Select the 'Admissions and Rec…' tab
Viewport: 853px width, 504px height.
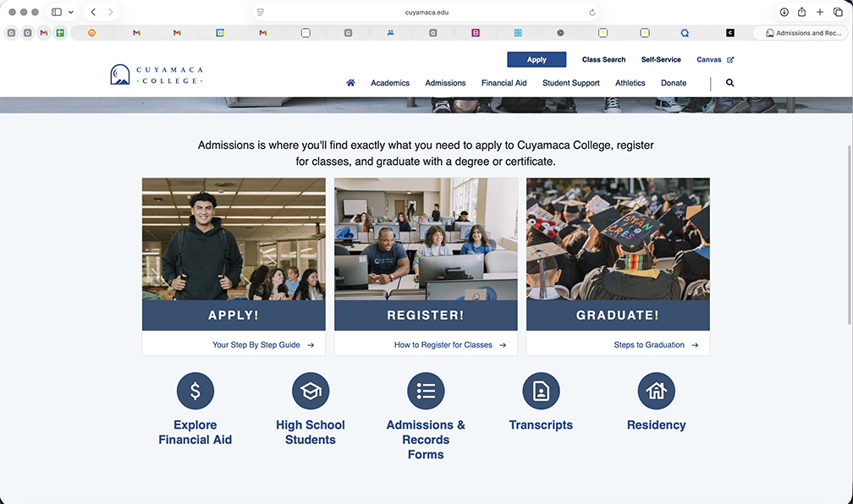pyautogui.click(x=800, y=33)
